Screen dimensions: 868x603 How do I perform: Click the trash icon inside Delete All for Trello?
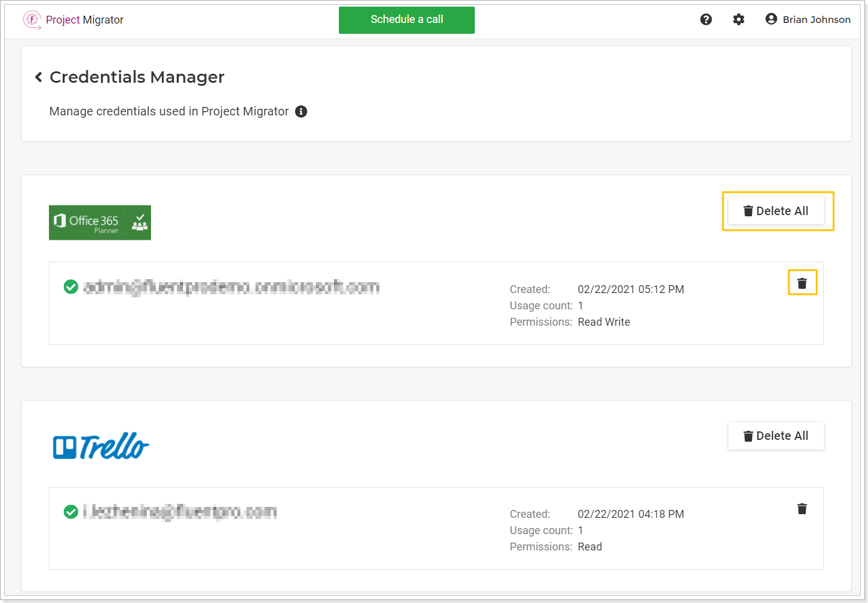[748, 436]
